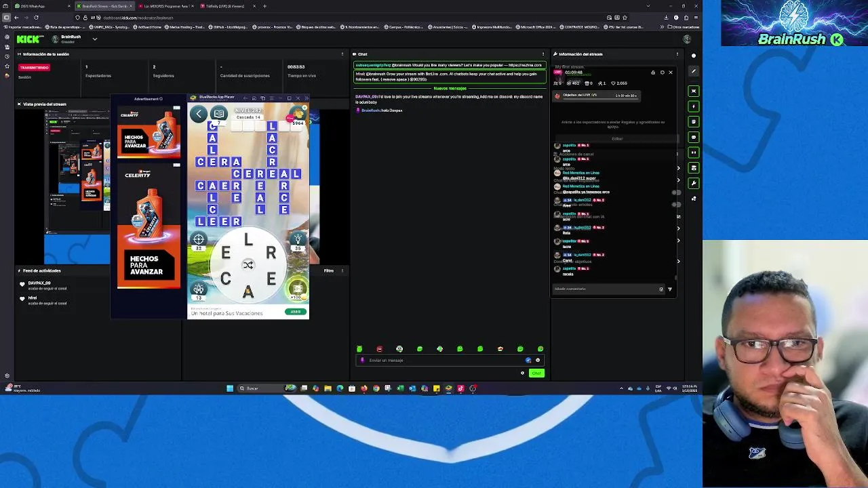This screenshot has width=868, height=488.
Task: Select letter A on the letter wheel
Action: tap(248, 291)
